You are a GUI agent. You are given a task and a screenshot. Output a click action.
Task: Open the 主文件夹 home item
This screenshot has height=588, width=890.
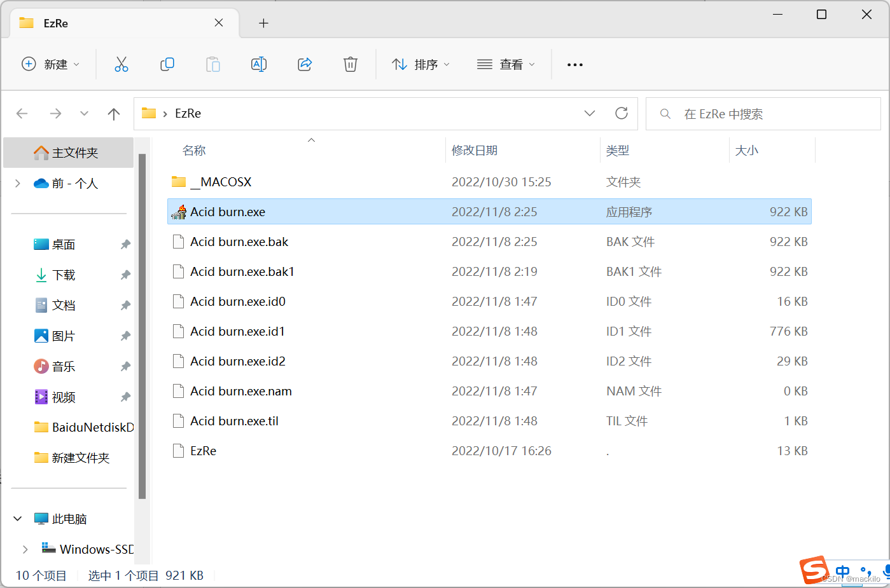point(69,153)
